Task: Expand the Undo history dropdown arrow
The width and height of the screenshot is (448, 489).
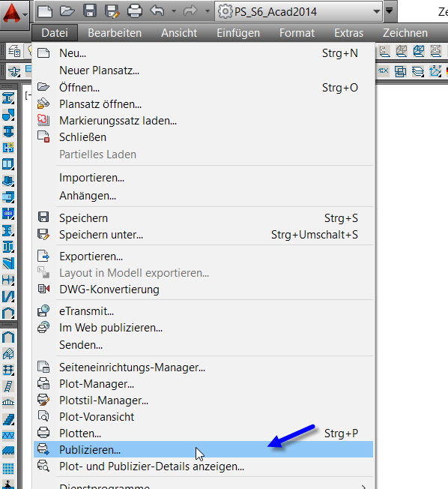Action: click(x=174, y=11)
